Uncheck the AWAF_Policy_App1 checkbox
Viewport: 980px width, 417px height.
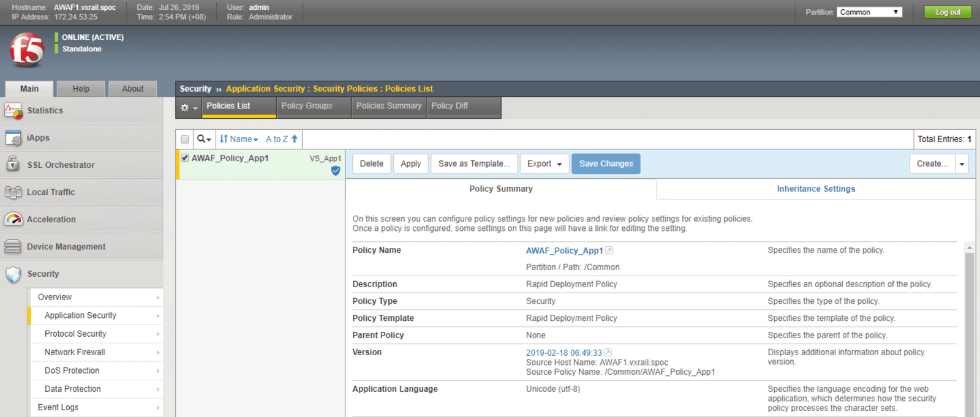[185, 158]
